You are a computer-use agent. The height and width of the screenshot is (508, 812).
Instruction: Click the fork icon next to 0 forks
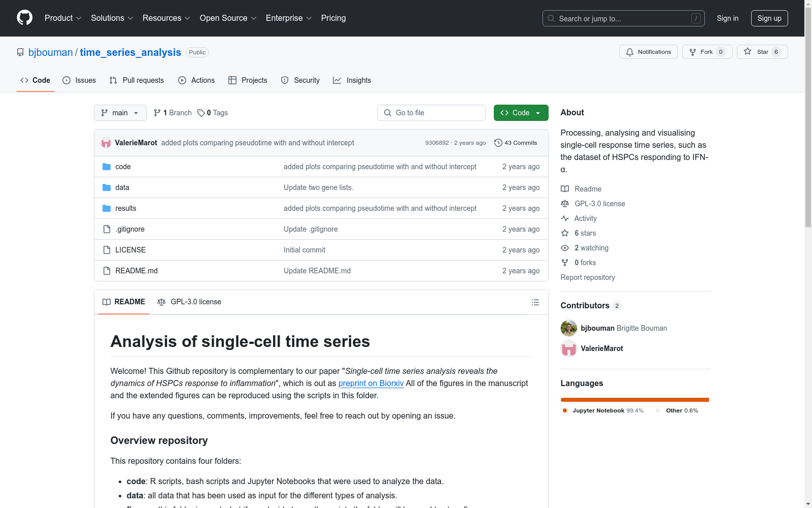tap(565, 263)
